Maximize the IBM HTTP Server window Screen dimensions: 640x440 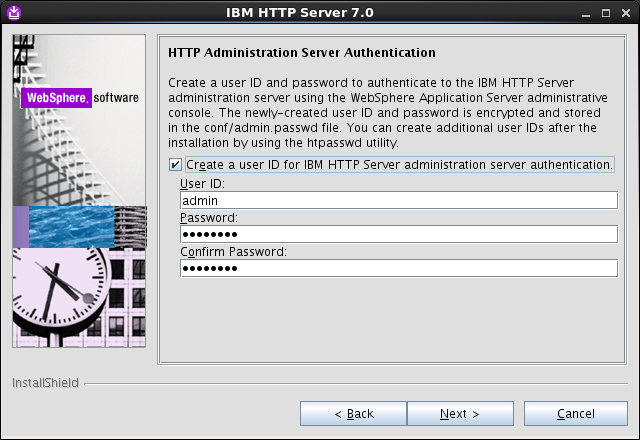pos(606,13)
